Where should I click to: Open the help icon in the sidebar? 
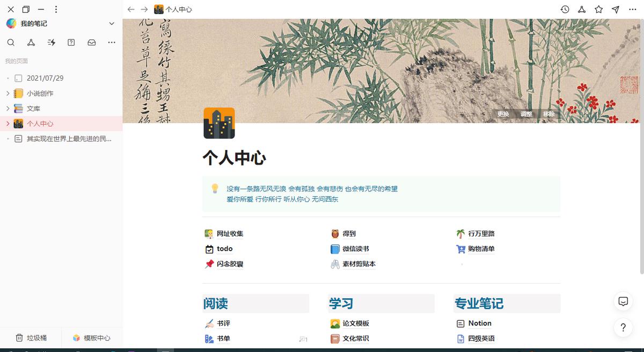tap(71, 42)
